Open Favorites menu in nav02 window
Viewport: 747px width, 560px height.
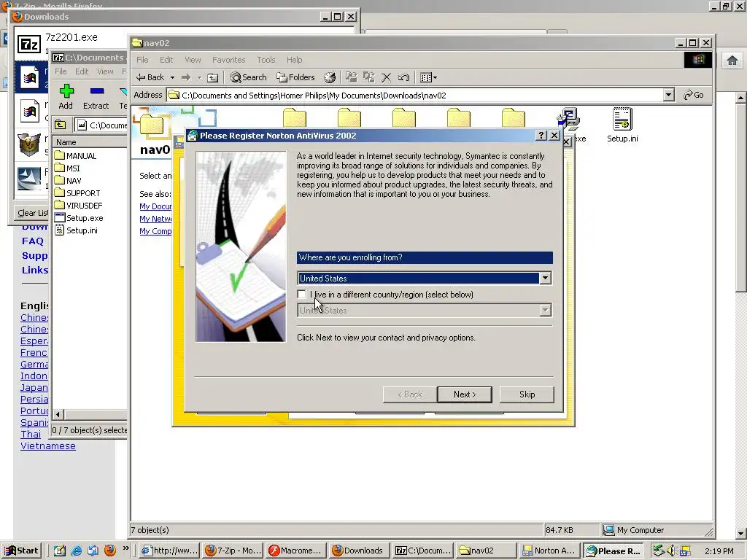pyautogui.click(x=228, y=60)
